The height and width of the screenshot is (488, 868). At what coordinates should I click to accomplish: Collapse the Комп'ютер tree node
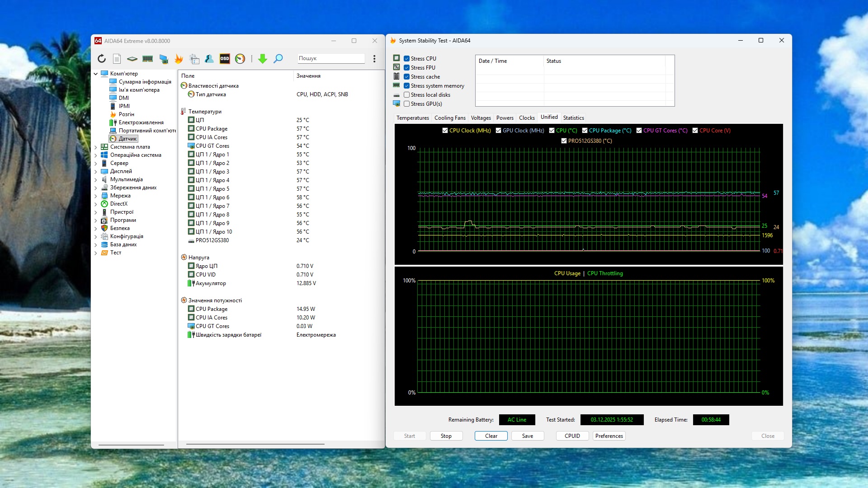96,74
